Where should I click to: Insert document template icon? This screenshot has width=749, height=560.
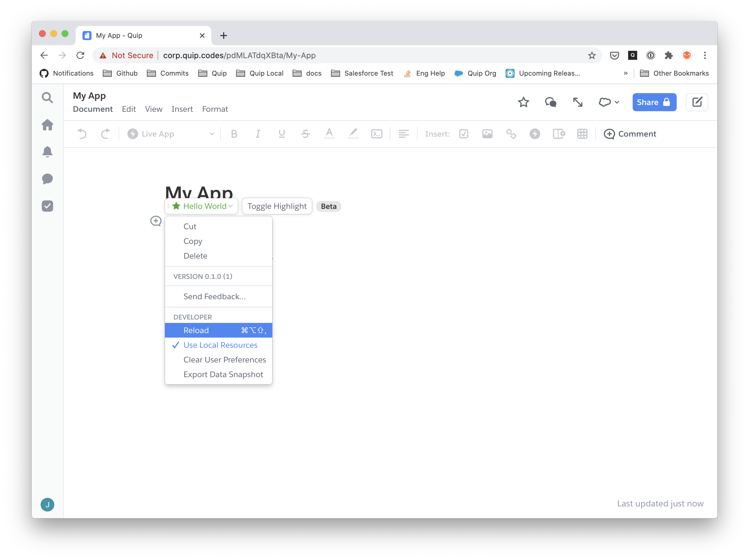(559, 134)
